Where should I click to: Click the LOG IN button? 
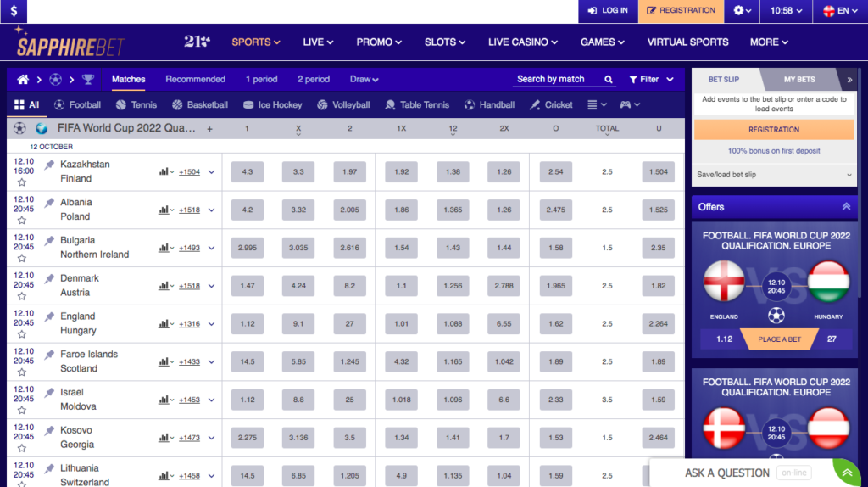(608, 10)
